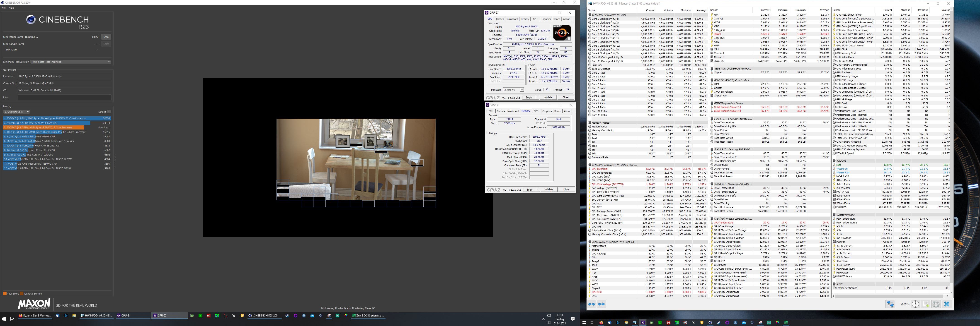The image size is (980, 326).
Task: Open HWiNFO remote network computers icon
Action: click(x=890, y=304)
